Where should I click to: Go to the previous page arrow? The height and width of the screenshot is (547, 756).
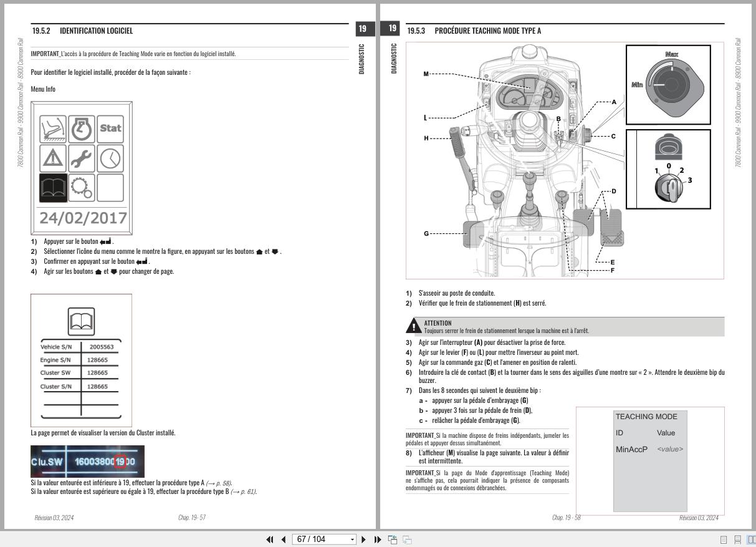284,539
